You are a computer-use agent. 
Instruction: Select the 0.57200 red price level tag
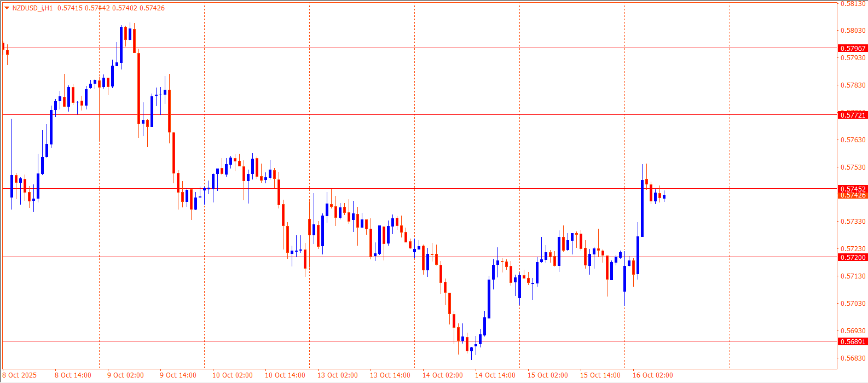point(853,257)
